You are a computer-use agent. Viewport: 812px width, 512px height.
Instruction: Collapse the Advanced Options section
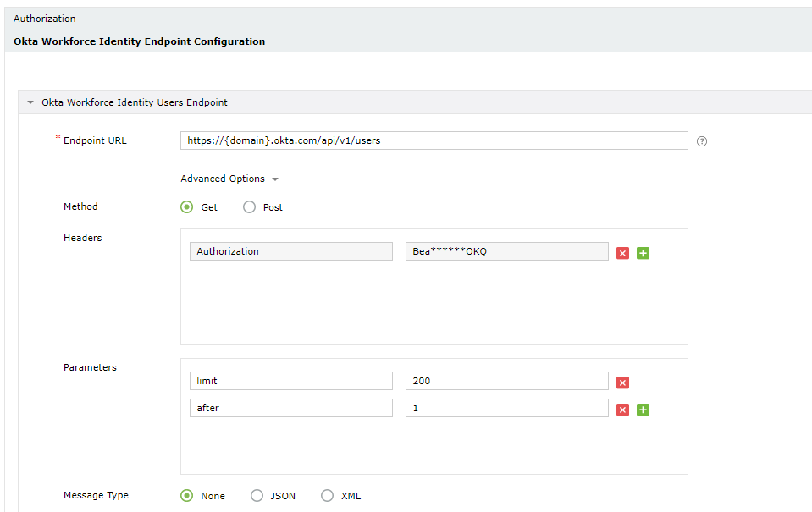(x=229, y=179)
